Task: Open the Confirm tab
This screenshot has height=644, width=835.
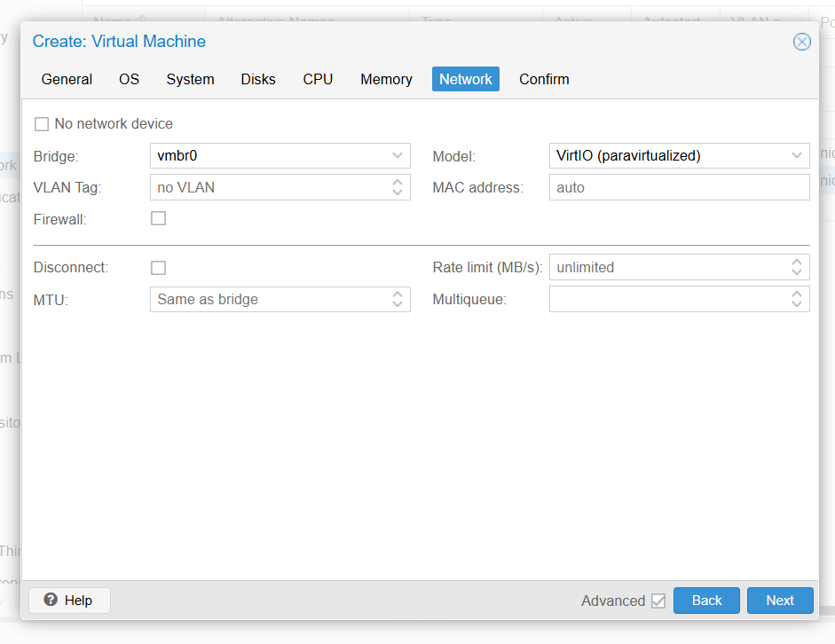Action: coord(544,79)
